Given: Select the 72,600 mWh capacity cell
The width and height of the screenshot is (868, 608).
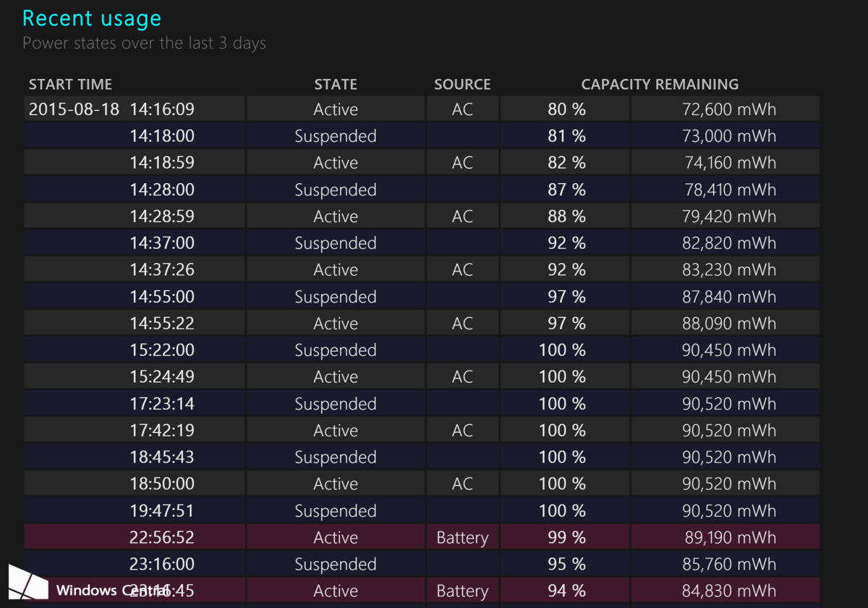Looking at the screenshot, I should [x=728, y=109].
